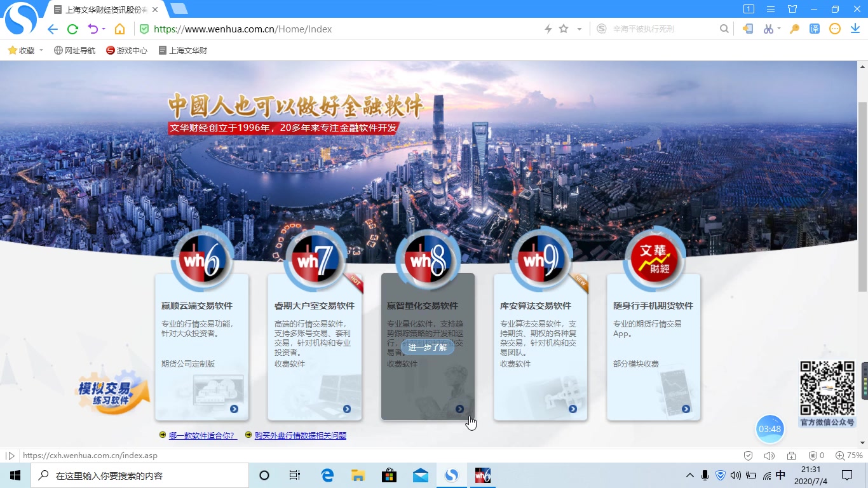The image size is (868, 488).
Task: Open the browser main menu icon
Action: 771,9
